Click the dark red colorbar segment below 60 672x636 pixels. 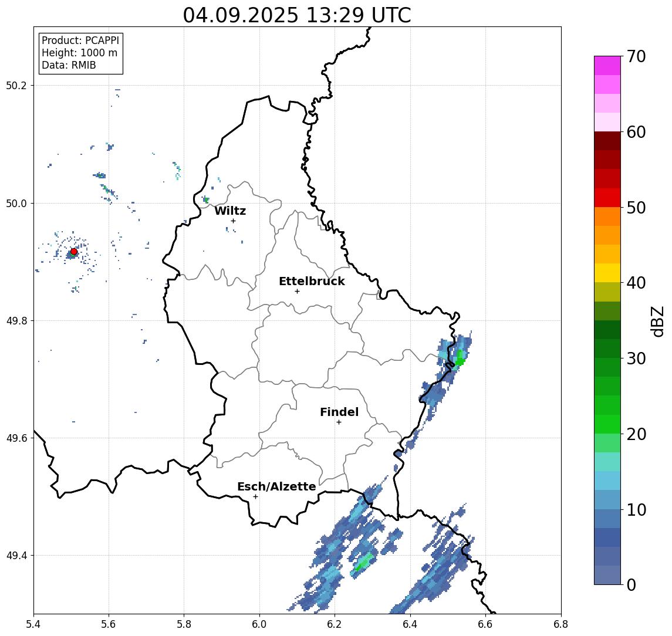click(x=607, y=141)
